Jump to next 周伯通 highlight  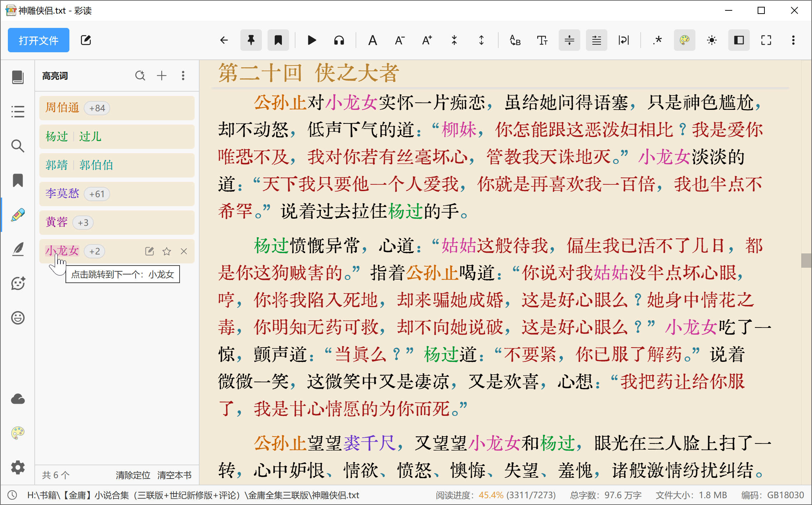(x=62, y=108)
